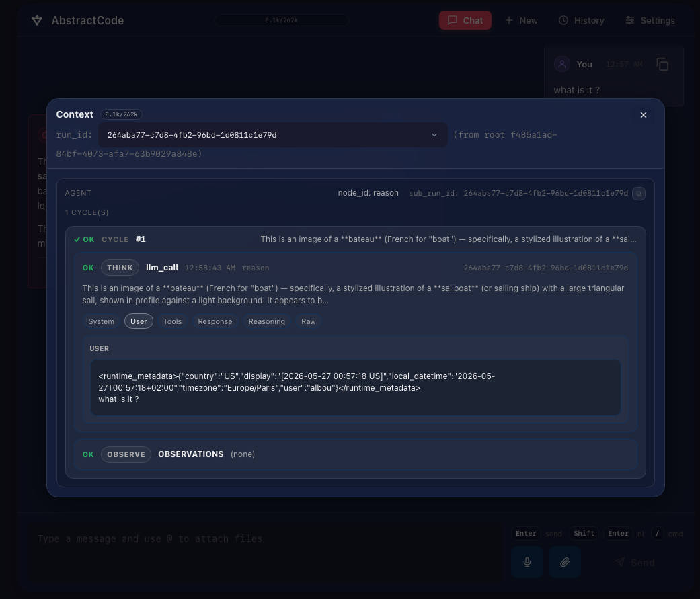Viewport: 700px width, 599px height.
Task: View the Reasoning tab
Action: pyautogui.click(x=267, y=321)
